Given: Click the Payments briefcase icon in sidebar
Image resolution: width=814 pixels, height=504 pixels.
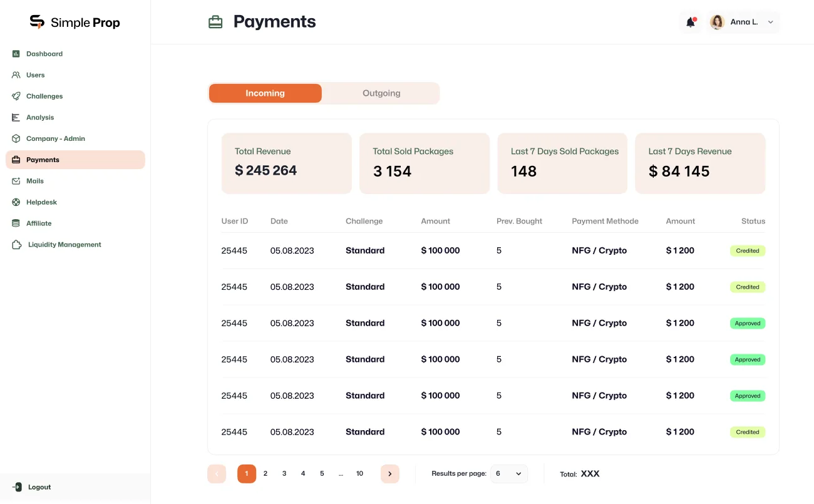Looking at the screenshot, I should [16, 160].
